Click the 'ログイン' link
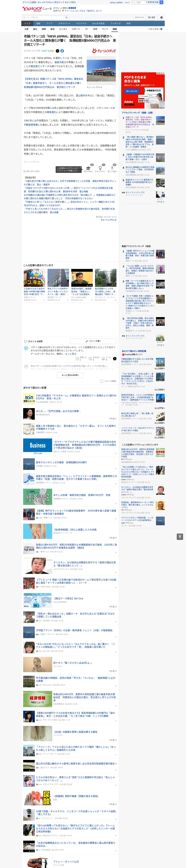Image resolution: width=186 pixels, height=868 pixels. coord(57,11)
